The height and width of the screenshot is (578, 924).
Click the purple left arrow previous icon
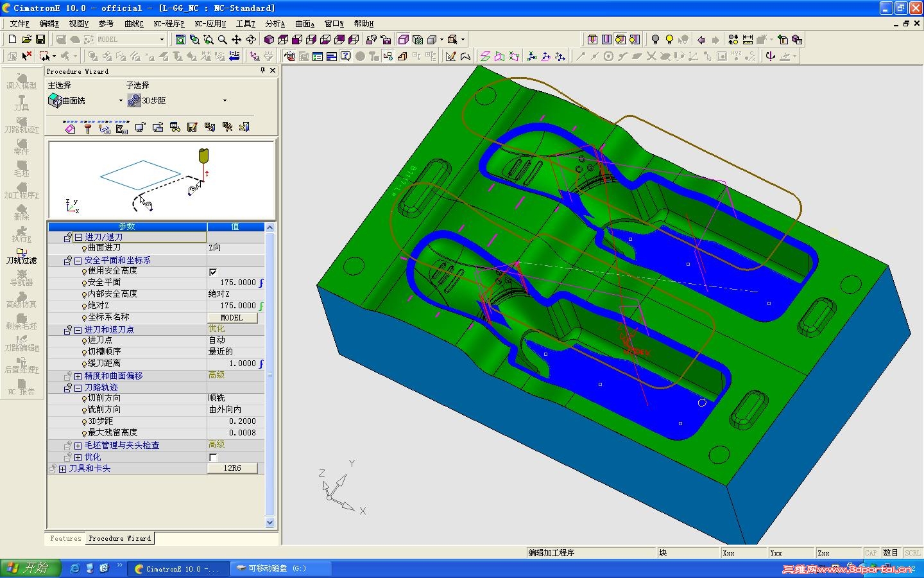tap(701, 40)
